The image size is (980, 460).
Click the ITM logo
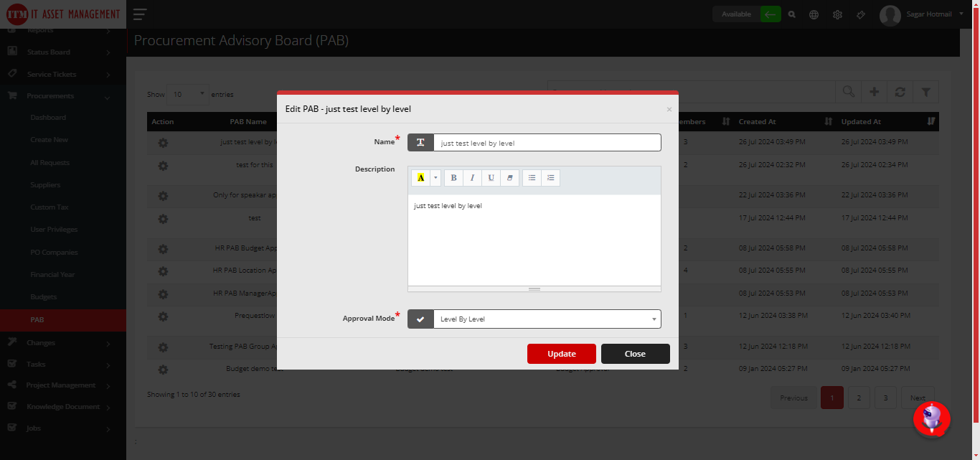point(63,14)
